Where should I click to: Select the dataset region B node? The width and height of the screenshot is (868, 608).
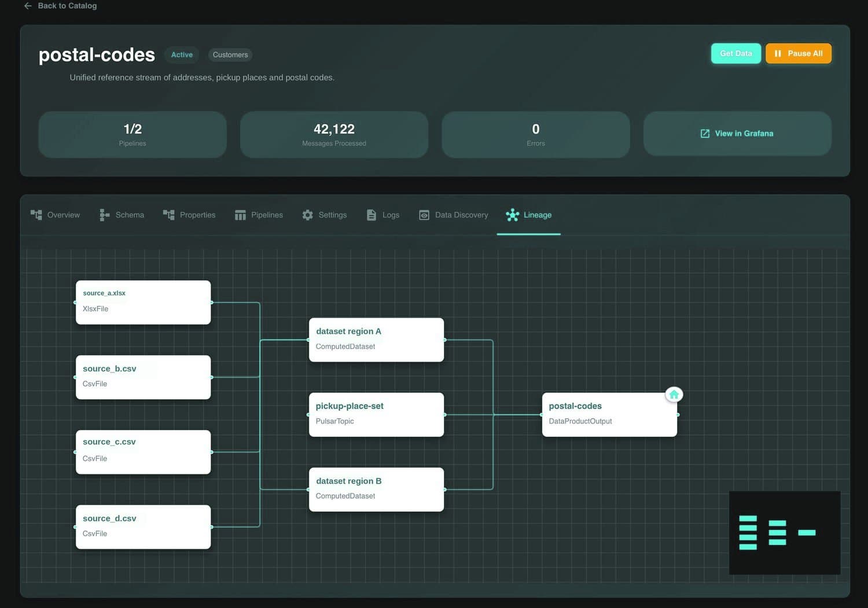pos(377,489)
